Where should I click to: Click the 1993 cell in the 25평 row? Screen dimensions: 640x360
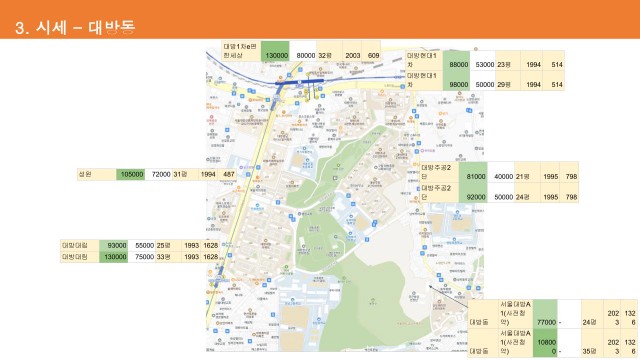(x=191, y=245)
